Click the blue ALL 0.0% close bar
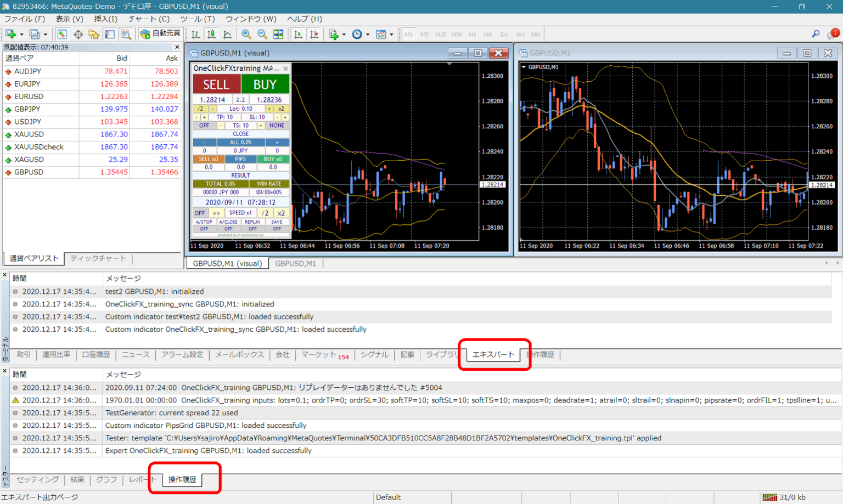 (240, 142)
